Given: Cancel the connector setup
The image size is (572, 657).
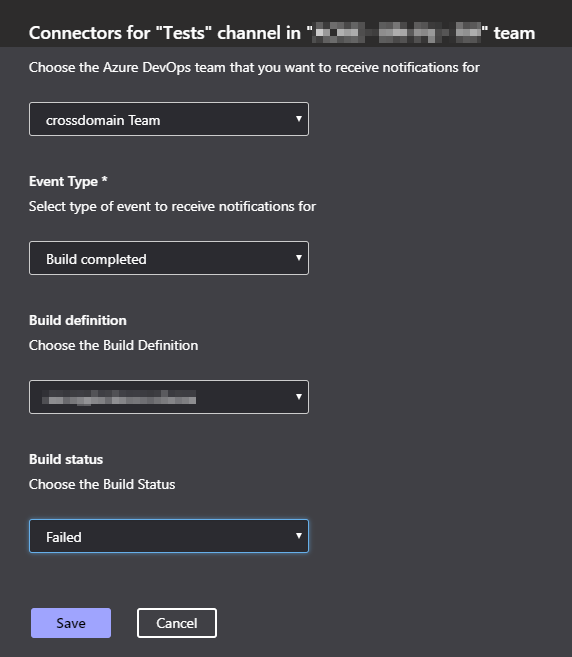Looking at the screenshot, I should coord(177,623).
